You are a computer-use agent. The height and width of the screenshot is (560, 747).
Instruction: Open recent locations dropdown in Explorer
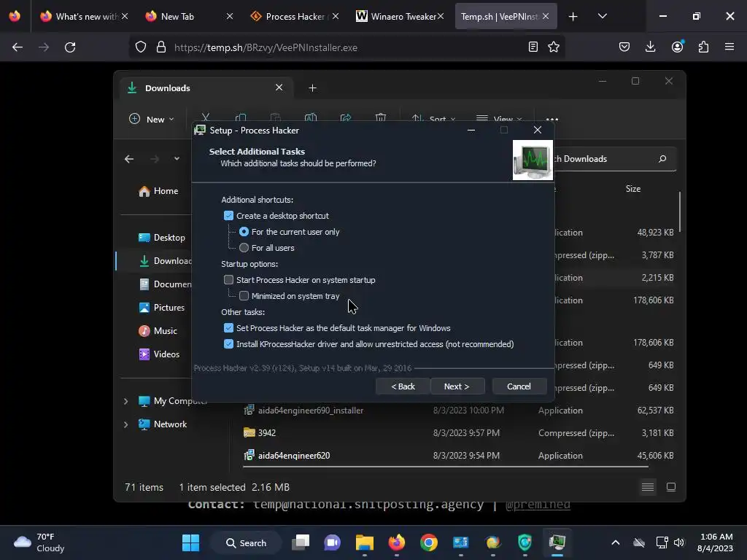click(177, 158)
